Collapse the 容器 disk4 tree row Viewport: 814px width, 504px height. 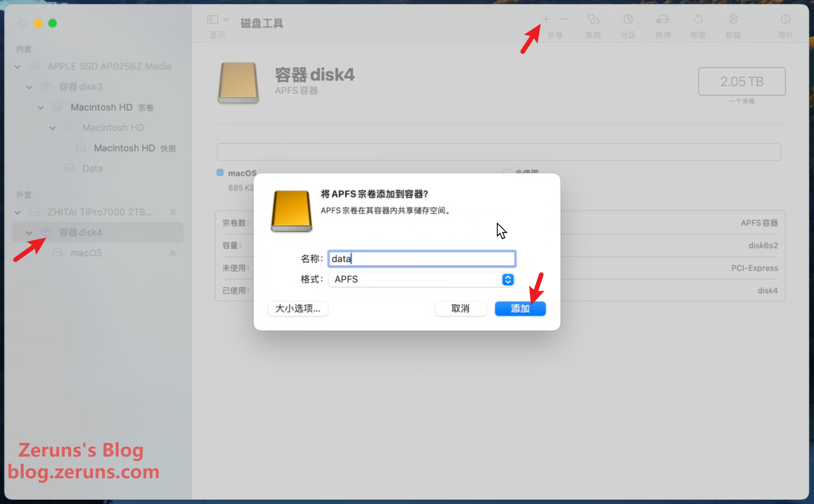pyautogui.click(x=29, y=233)
